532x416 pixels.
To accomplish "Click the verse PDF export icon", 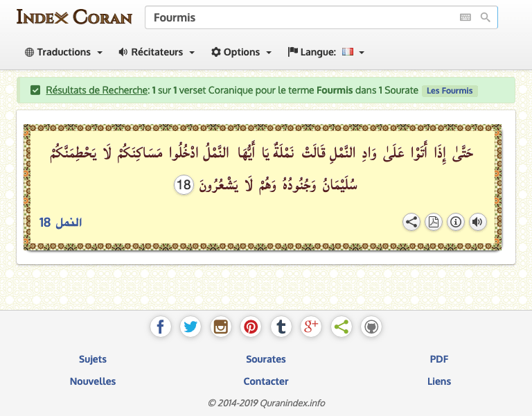I will [434, 222].
